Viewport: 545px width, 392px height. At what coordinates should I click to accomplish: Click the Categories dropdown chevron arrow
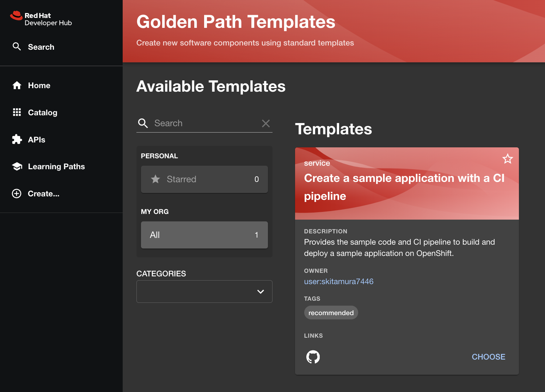(x=261, y=292)
